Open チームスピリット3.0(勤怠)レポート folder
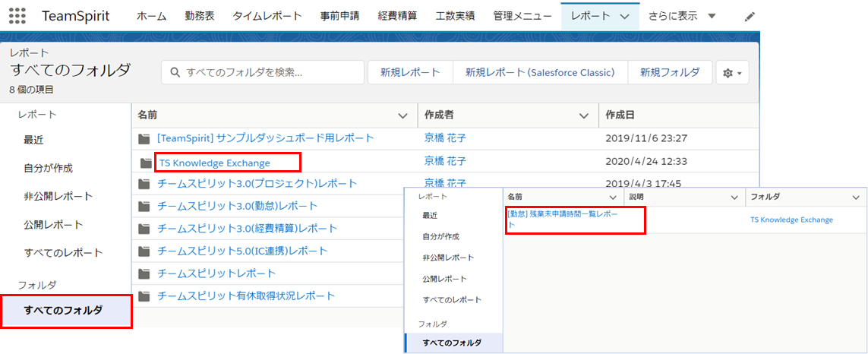The width and height of the screenshot is (868, 354). (x=238, y=206)
